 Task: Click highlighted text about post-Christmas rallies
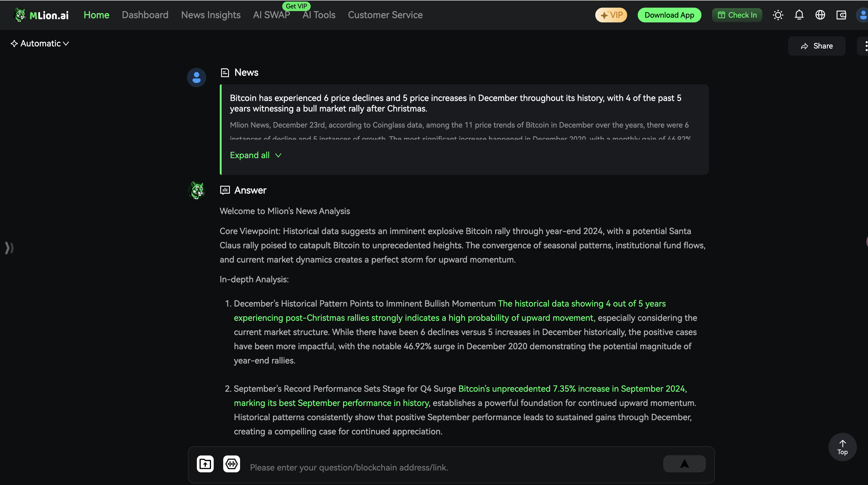[x=450, y=311]
